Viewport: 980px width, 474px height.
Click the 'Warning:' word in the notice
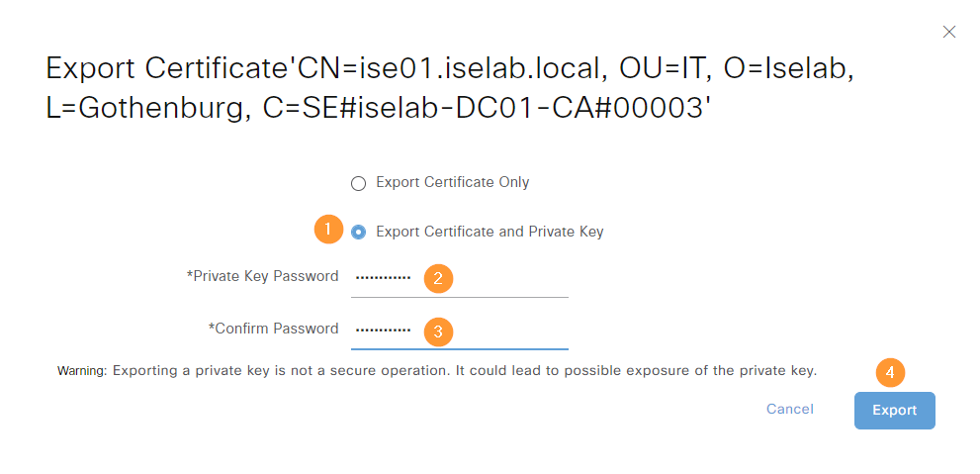tap(83, 371)
